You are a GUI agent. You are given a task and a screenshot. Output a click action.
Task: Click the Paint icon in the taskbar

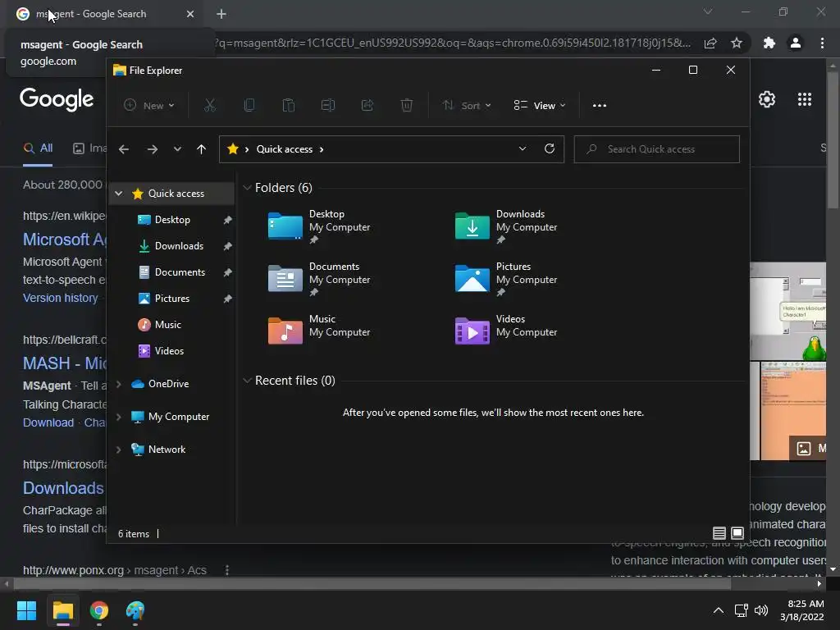click(x=135, y=610)
